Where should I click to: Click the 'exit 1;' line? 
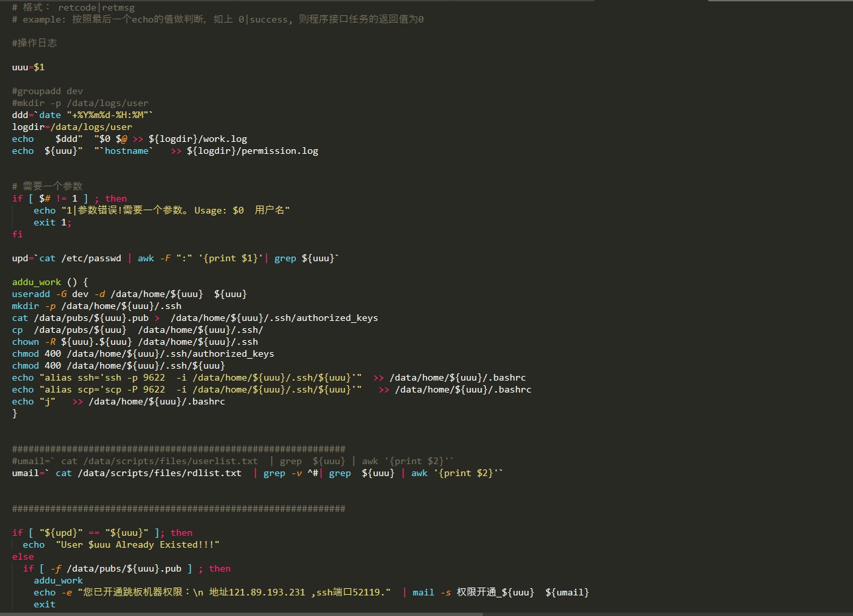pyautogui.click(x=52, y=222)
